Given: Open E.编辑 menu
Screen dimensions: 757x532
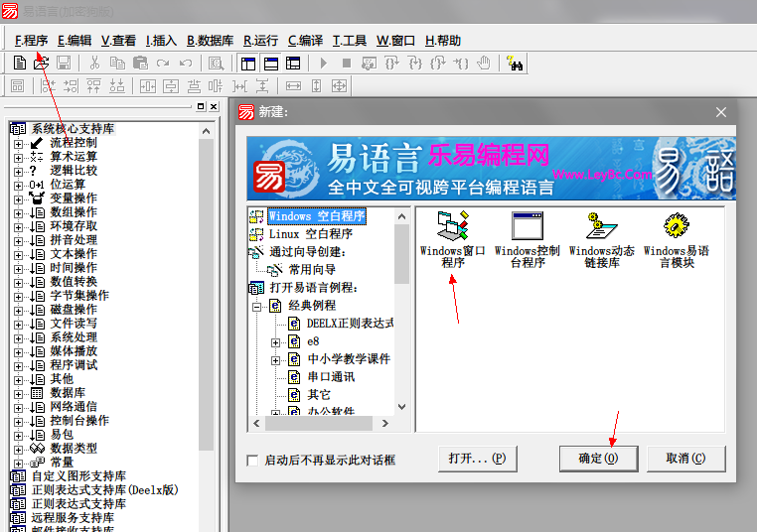Looking at the screenshot, I should pos(75,41).
